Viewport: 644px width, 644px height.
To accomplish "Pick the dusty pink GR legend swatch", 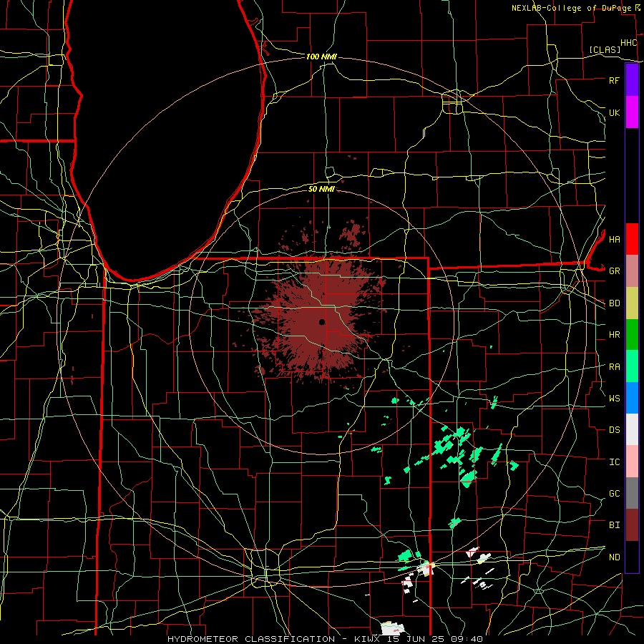I will tap(632, 271).
